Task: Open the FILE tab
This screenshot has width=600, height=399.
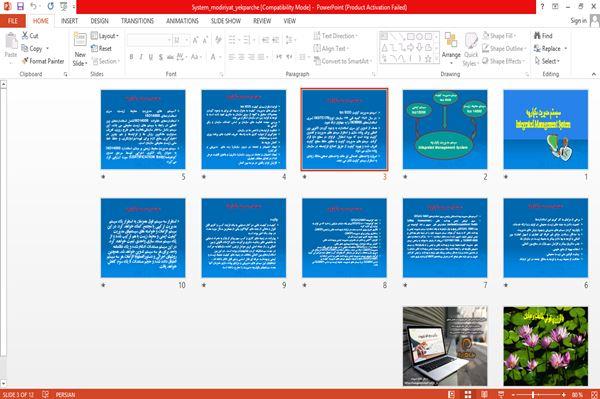Action: tap(13, 21)
